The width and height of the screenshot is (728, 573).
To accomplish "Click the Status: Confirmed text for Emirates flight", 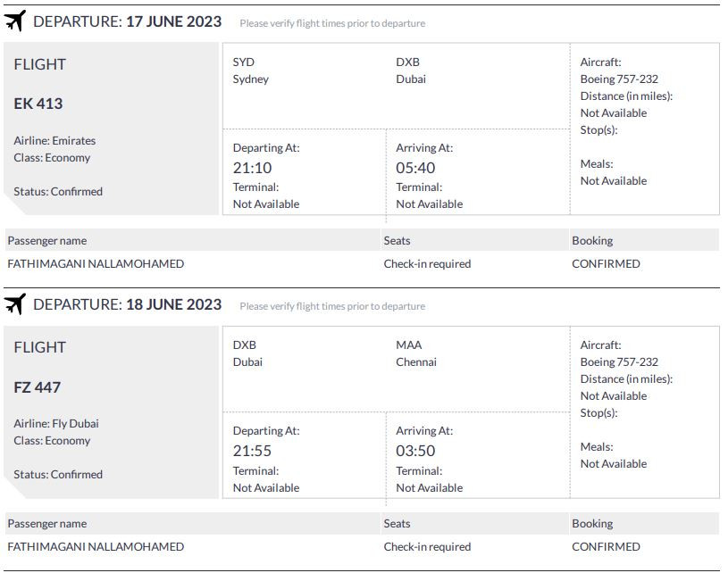I will point(58,192).
